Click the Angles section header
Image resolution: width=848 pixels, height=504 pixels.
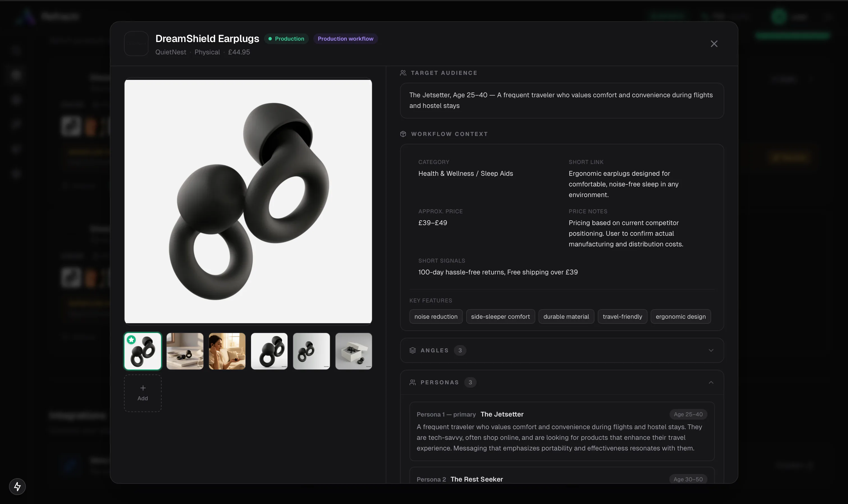562,350
